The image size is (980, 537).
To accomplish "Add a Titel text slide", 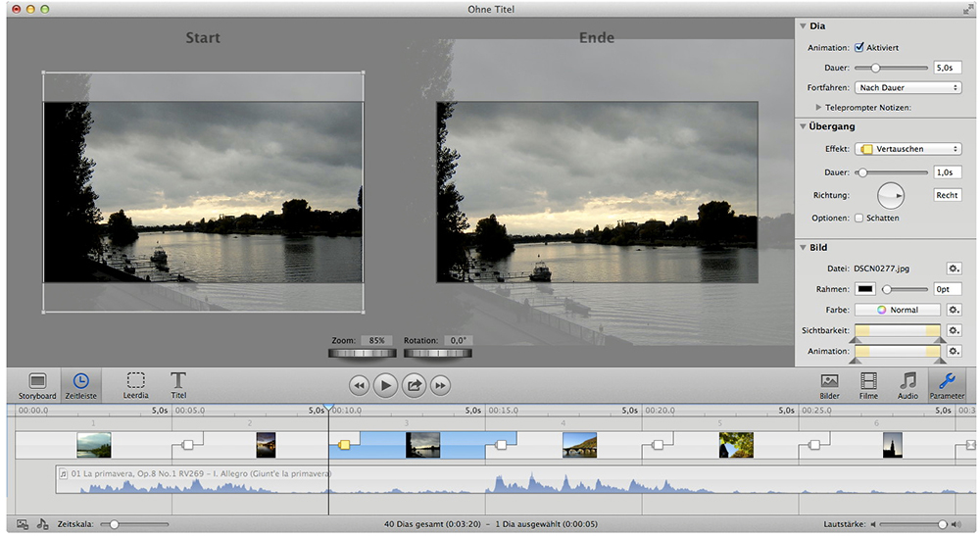I will click(x=178, y=384).
